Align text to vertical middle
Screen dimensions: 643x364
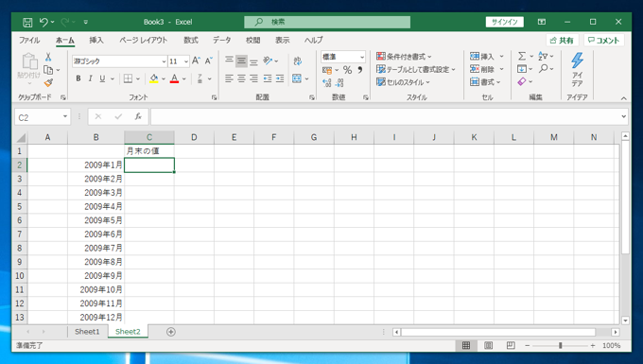coord(241,61)
